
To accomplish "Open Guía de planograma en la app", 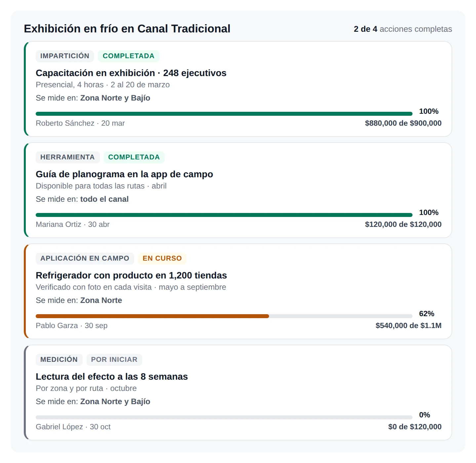I will (124, 174).
